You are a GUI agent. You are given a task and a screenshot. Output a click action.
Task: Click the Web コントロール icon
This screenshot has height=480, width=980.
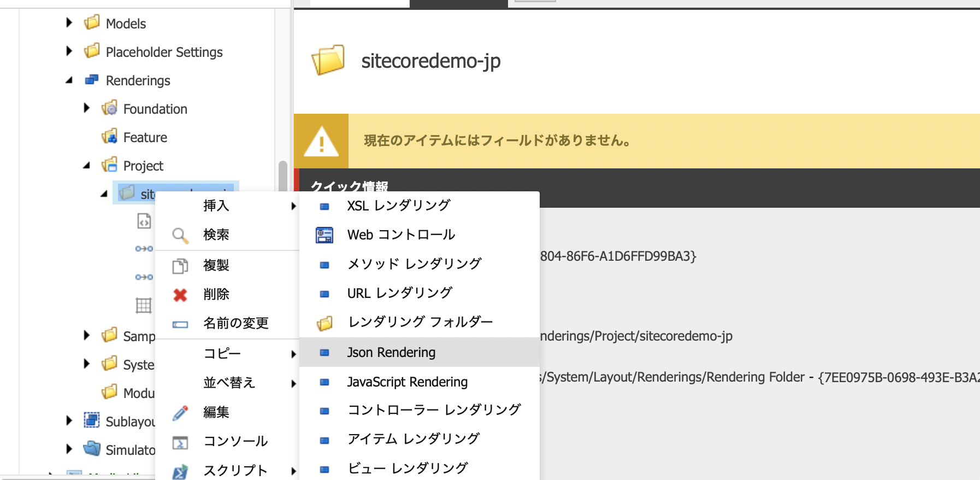click(324, 235)
